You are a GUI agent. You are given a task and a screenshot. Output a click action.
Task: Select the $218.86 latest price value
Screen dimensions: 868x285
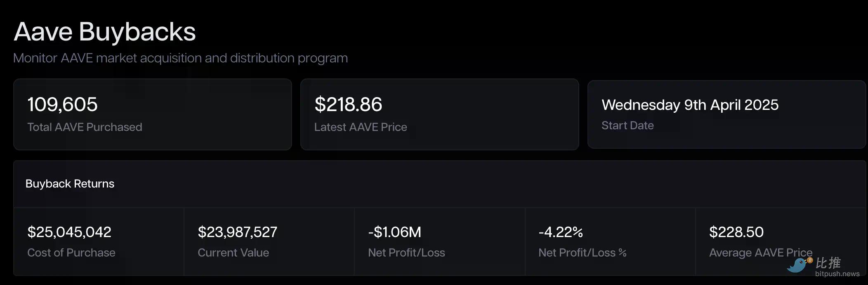348,104
